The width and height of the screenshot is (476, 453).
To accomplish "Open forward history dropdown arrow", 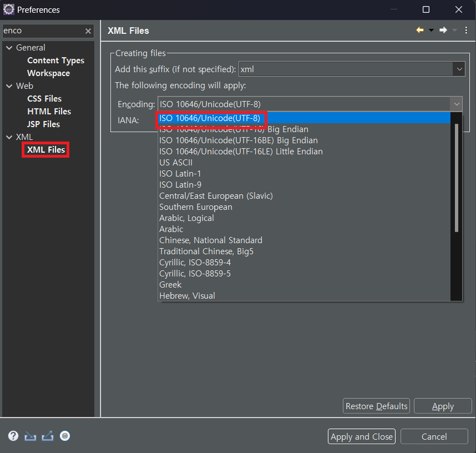I will click(454, 30).
